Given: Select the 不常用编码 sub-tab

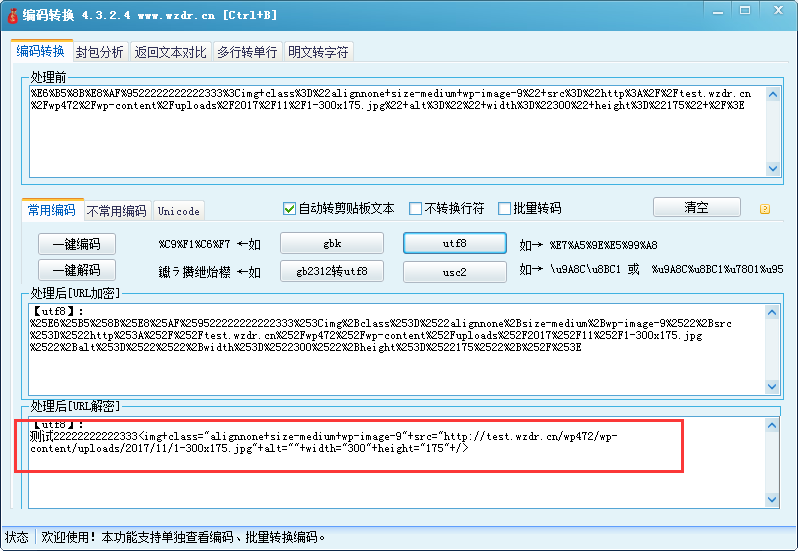Looking at the screenshot, I should point(117,211).
